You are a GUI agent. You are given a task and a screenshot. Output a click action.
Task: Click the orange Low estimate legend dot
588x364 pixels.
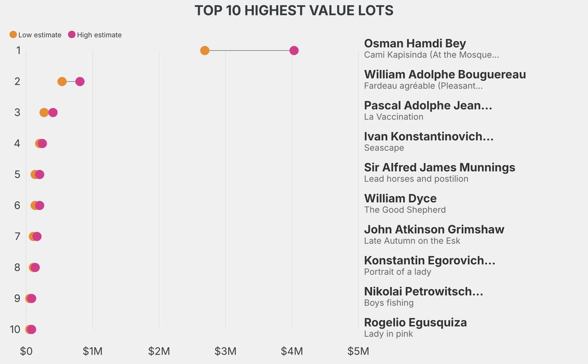pos(13,34)
